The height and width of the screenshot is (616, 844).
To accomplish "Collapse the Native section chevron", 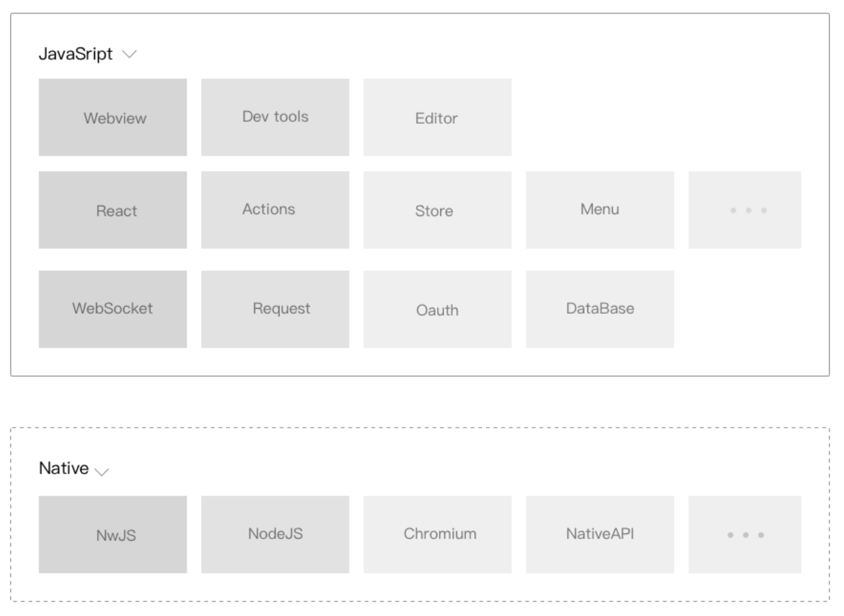I will click(102, 471).
